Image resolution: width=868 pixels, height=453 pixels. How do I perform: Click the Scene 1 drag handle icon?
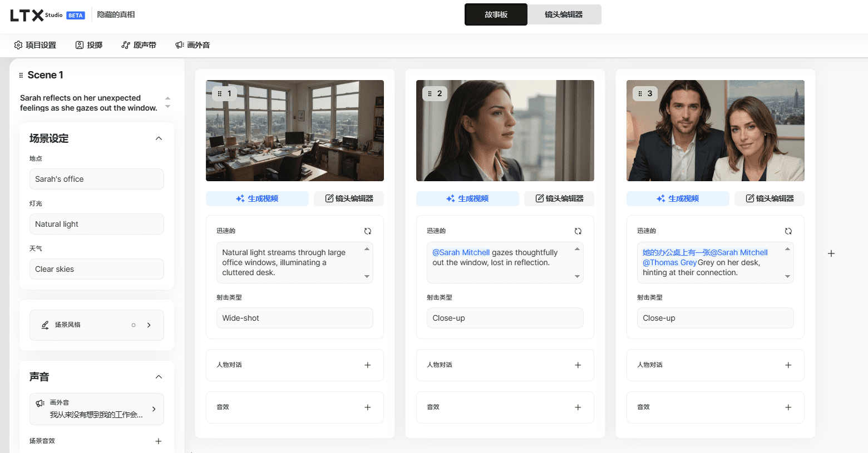click(x=21, y=75)
